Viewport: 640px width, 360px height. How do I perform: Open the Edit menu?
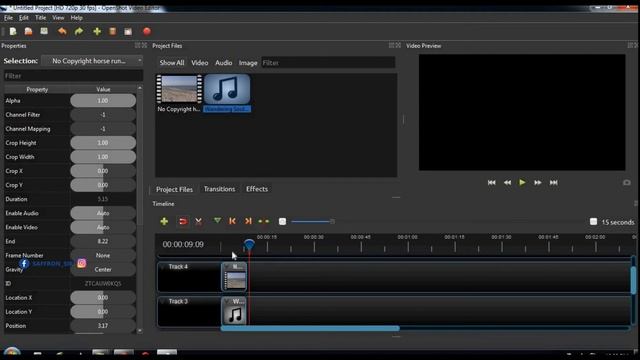point(24,18)
